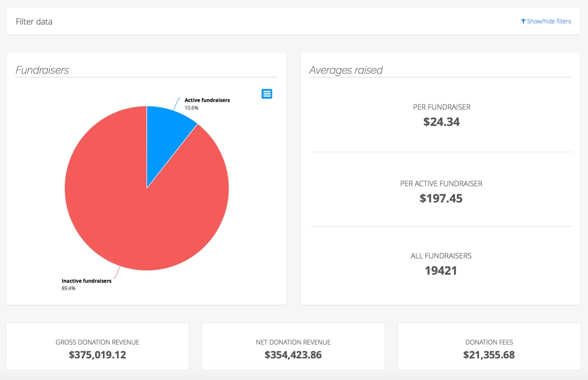
Task: Click the funnel icon beside Show/hide filters
Action: tap(523, 22)
